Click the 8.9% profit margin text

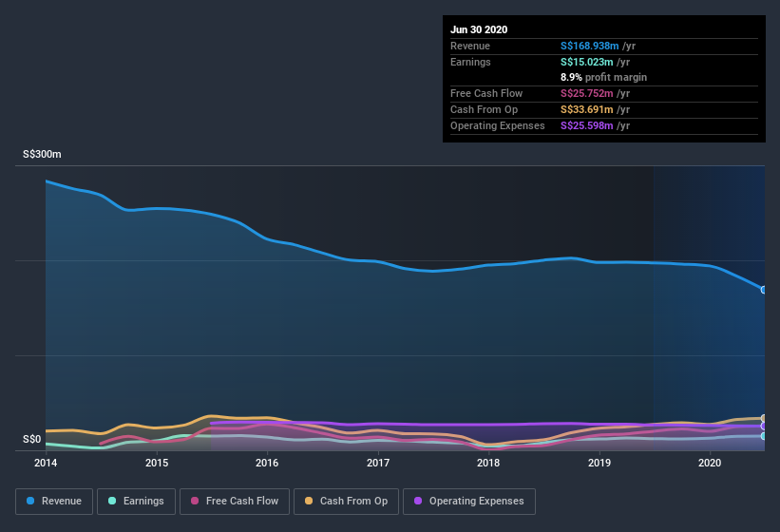click(x=604, y=78)
